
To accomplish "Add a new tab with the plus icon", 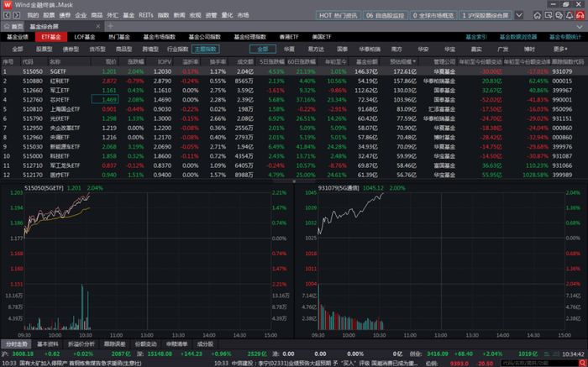I will (110, 26).
